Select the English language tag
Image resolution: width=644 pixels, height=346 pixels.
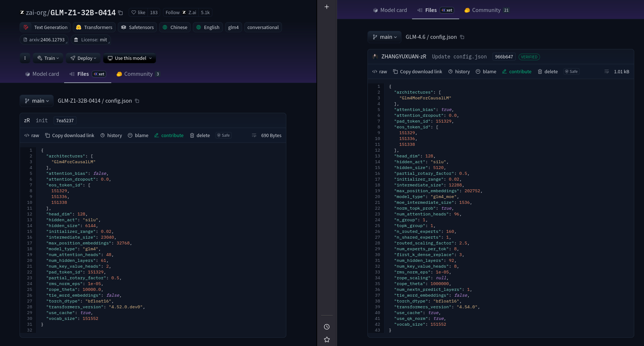208,27
